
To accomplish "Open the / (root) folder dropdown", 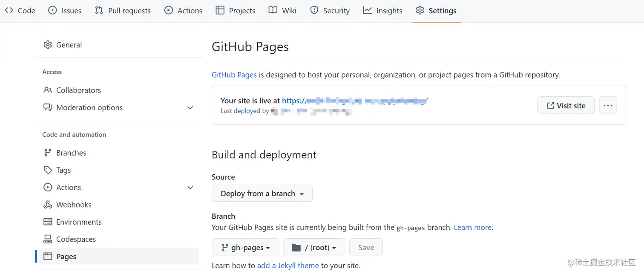I will 314,247.
